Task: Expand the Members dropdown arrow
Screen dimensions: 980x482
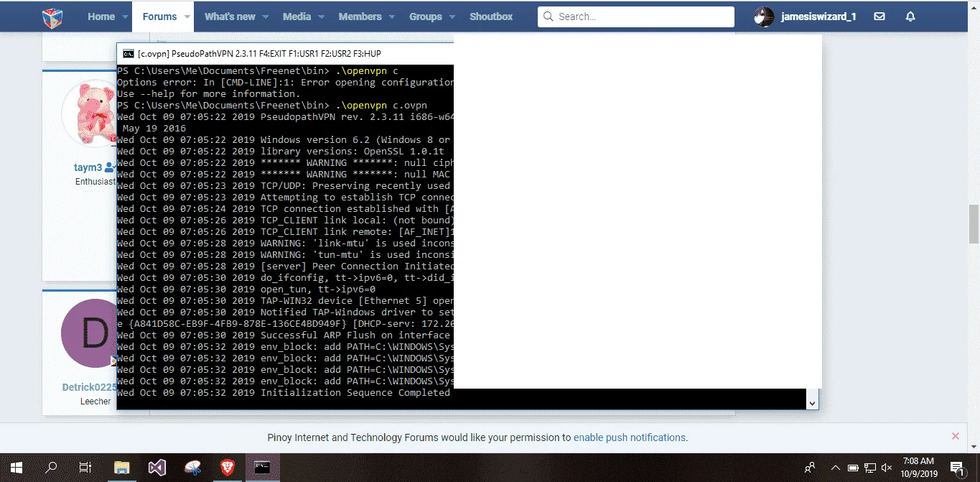Action: (x=392, y=17)
